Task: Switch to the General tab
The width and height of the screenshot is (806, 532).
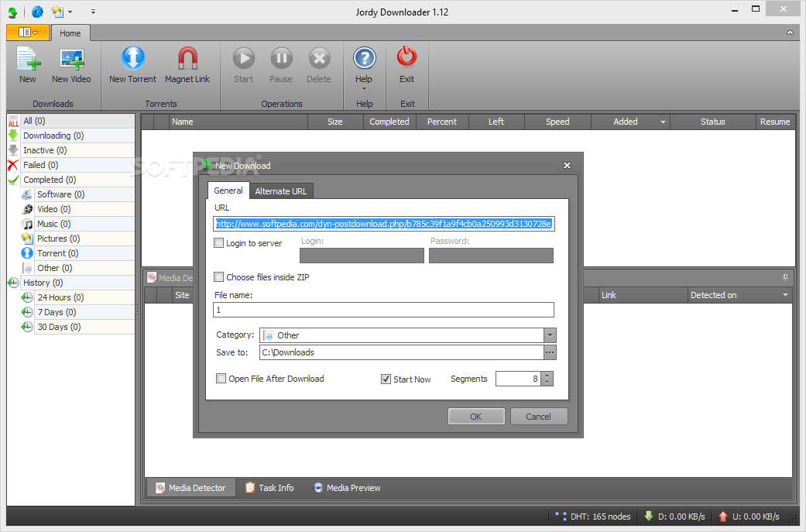Action: tap(228, 190)
